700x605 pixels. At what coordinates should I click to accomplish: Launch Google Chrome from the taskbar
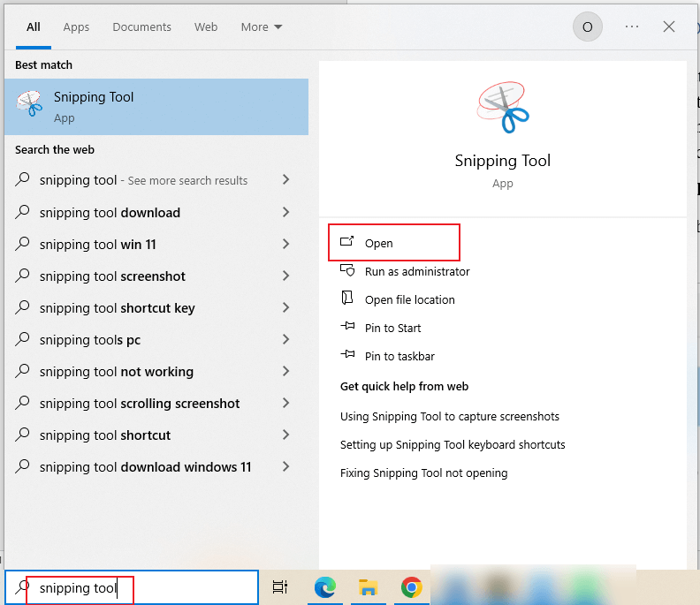click(412, 587)
